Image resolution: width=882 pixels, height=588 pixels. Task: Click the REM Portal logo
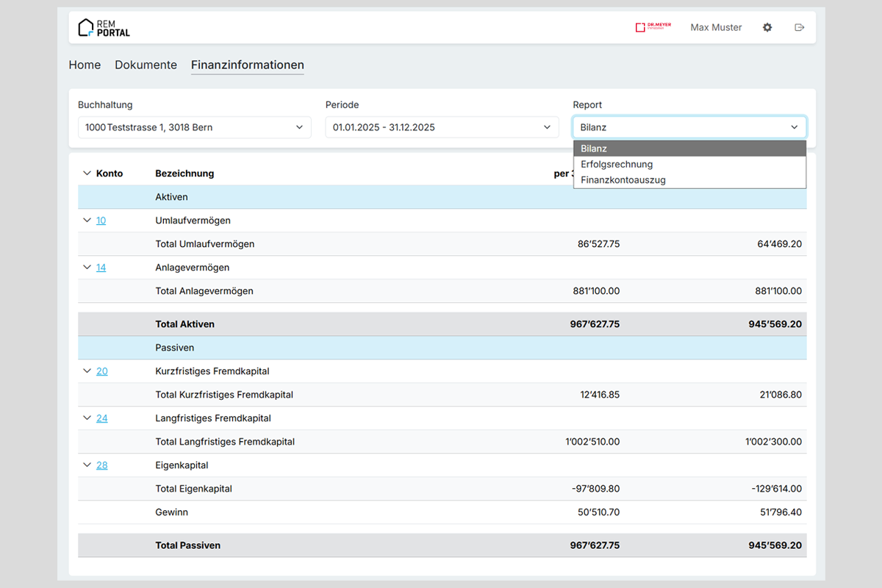click(x=104, y=28)
